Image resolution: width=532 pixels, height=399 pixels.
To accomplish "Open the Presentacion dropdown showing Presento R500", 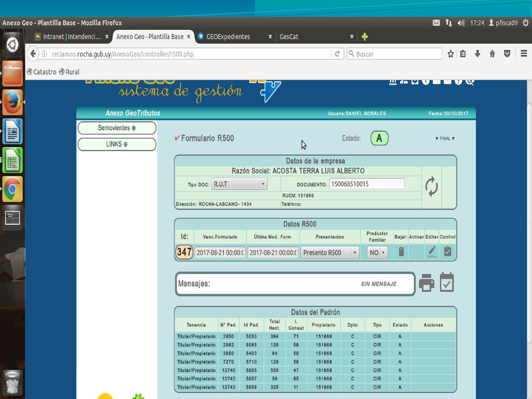I will (x=329, y=252).
